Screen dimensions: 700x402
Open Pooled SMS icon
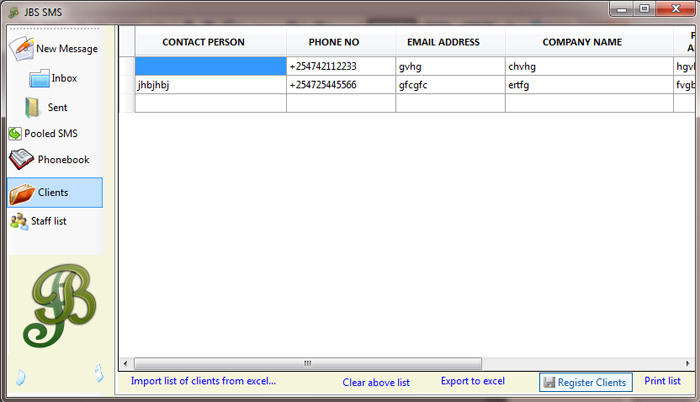tap(15, 133)
